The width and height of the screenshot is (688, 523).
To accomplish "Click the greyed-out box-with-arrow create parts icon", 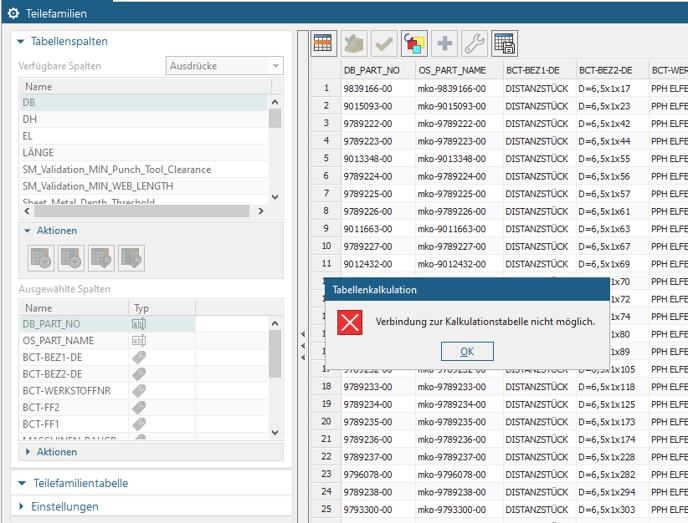I will click(x=354, y=43).
